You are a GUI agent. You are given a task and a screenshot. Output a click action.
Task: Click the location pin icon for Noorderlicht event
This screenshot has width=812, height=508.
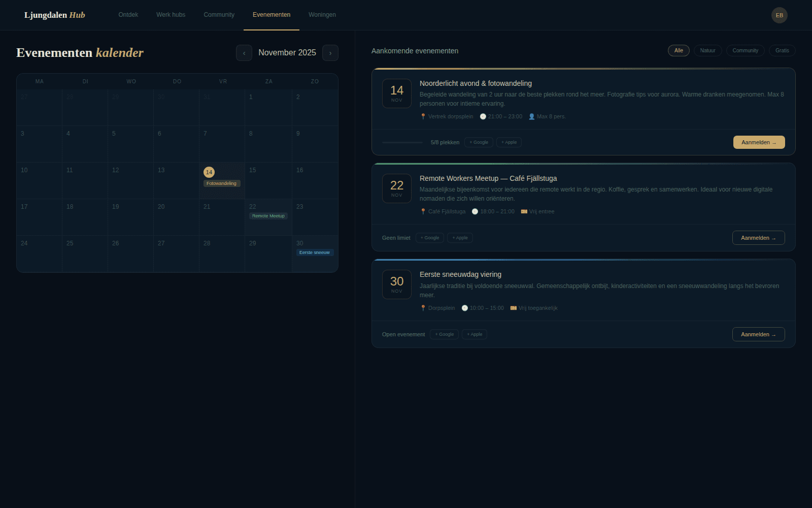click(423, 116)
